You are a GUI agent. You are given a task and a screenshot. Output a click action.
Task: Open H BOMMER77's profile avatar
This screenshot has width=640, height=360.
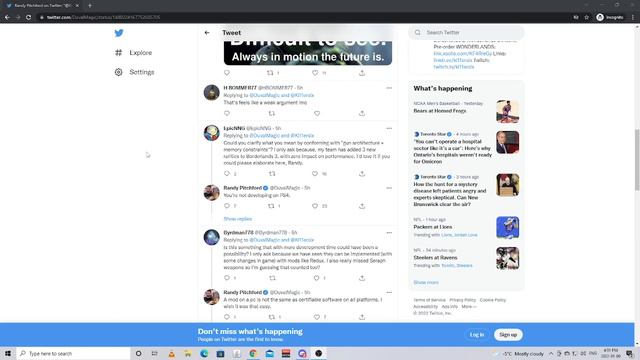[x=211, y=92]
